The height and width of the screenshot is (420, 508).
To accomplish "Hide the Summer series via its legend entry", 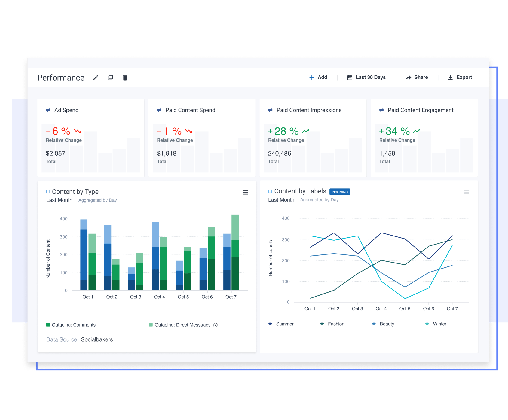I will click(281, 324).
